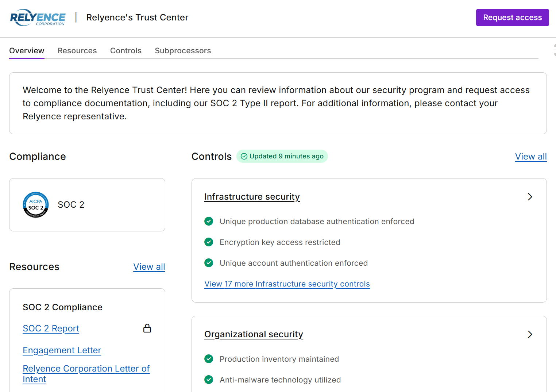Select the SOC 2 compliance card
This screenshot has height=392, width=556.
(x=87, y=205)
